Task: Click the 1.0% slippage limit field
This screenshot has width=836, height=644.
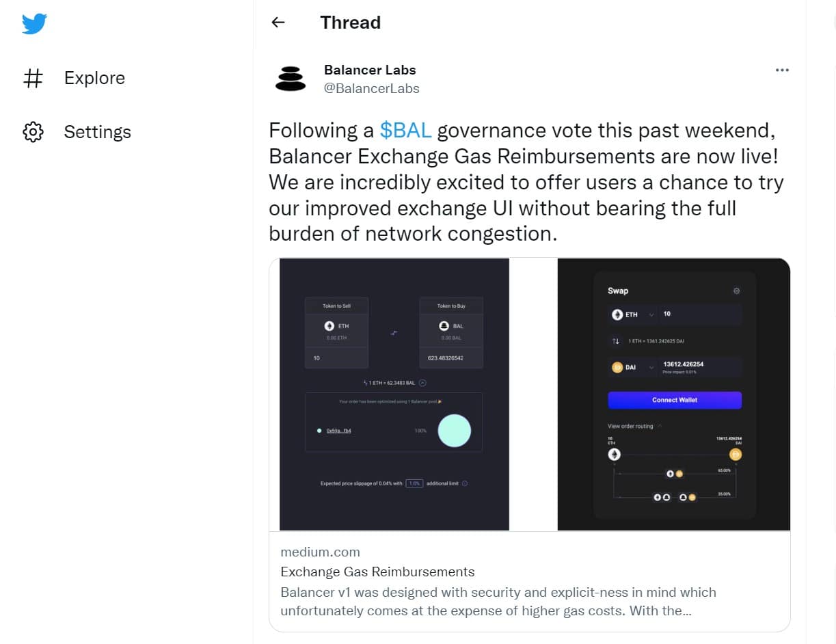Action: coord(414,483)
